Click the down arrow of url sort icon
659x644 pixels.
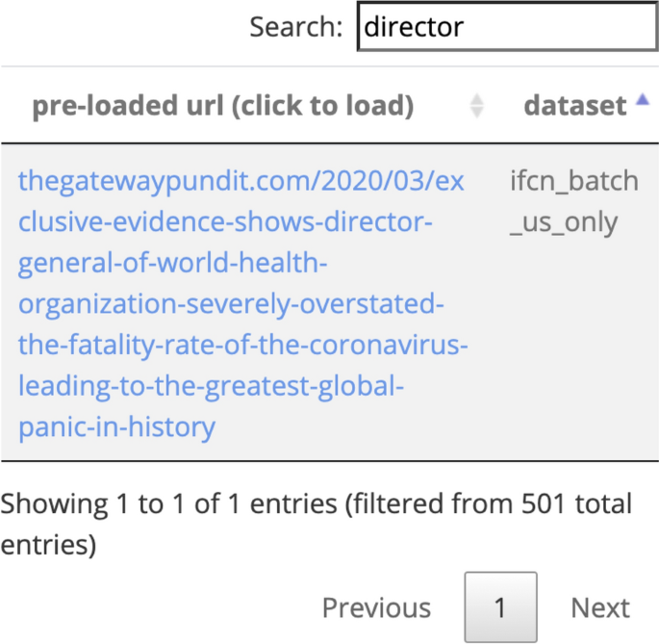pyautogui.click(x=476, y=113)
